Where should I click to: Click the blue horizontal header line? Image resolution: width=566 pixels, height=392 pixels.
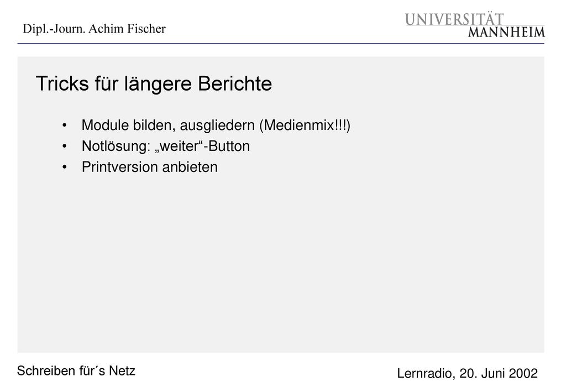tap(281, 44)
